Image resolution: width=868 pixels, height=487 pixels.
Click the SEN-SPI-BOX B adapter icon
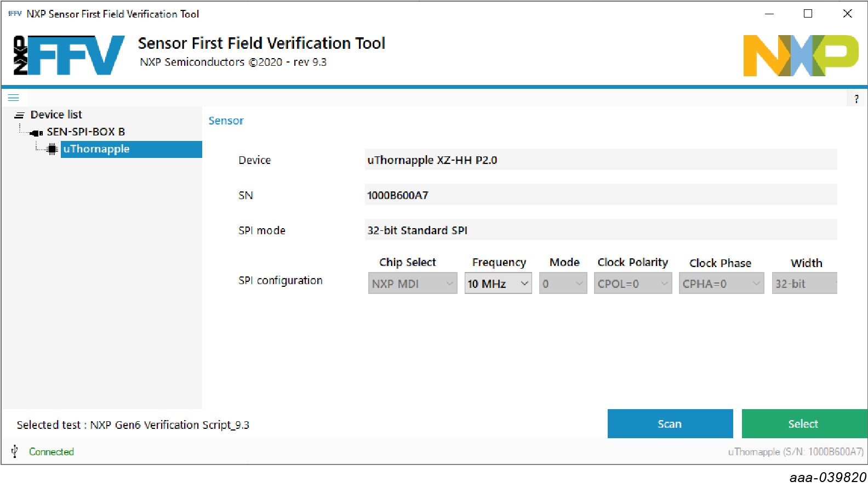tap(37, 133)
